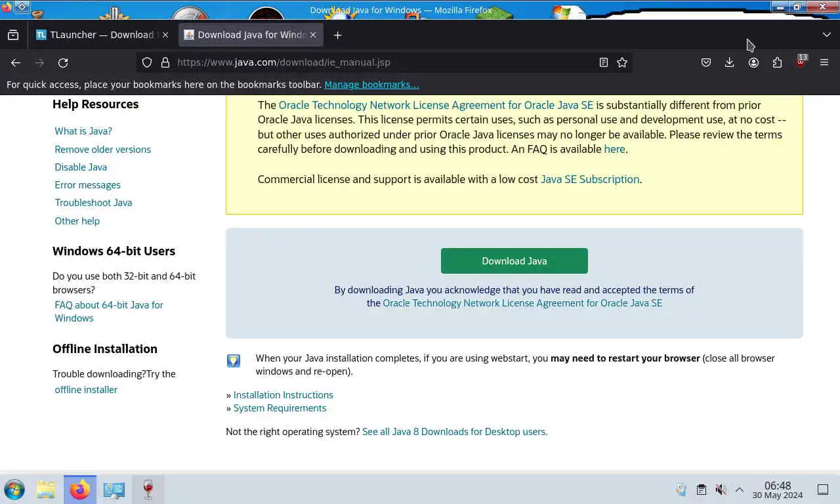The image size is (840, 504).
Task: Click the show desktop button
Action: [823, 490]
